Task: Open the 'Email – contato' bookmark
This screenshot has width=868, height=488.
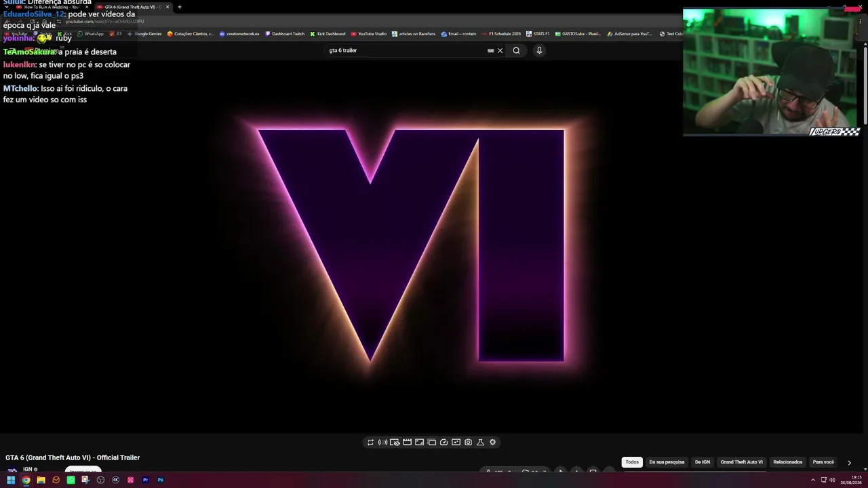Action: point(458,34)
